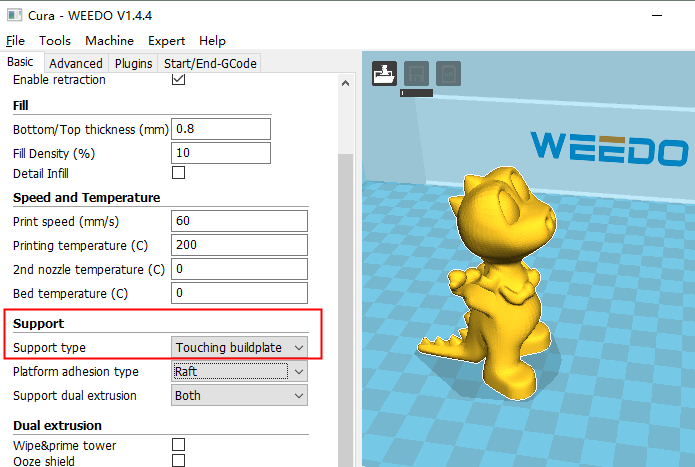Viewport: 695px width, 467px height.
Task: Switch to the Basic tab
Action: [20, 62]
